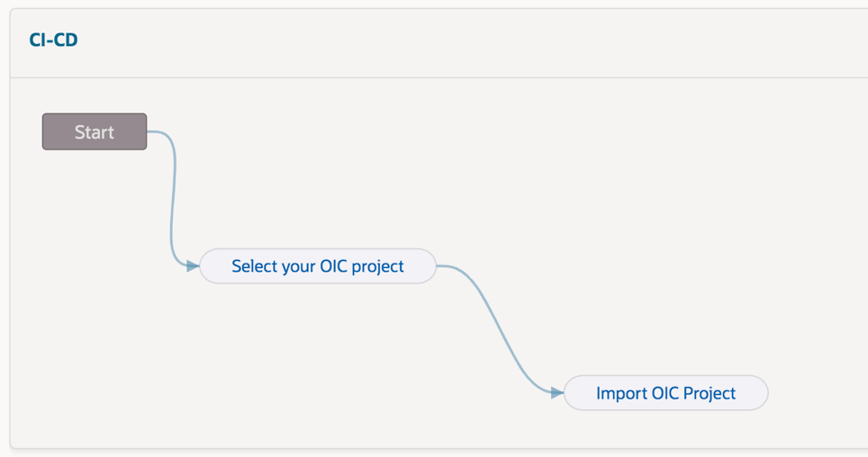The height and width of the screenshot is (457, 868).
Task: Click arrowhead entering Select your OIC project
Action: click(193, 266)
